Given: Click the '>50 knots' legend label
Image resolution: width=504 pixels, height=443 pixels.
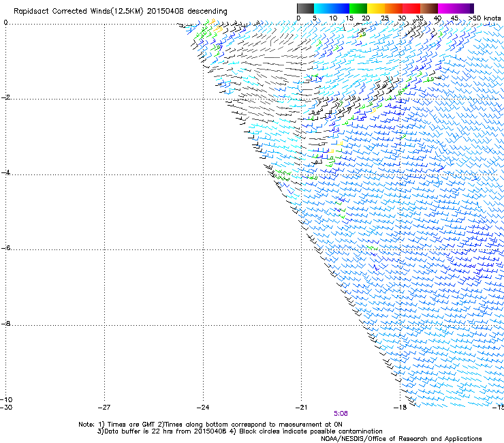Looking at the screenshot, I should pyautogui.click(x=485, y=18).
